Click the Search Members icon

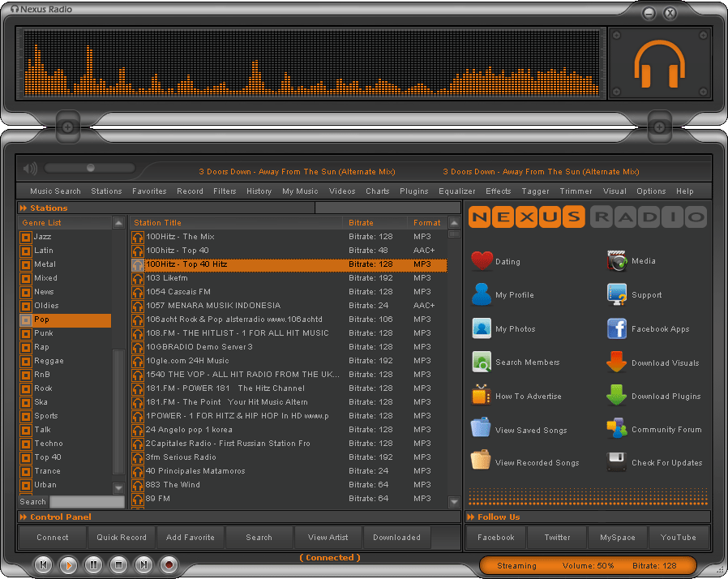tap(482, 362)
